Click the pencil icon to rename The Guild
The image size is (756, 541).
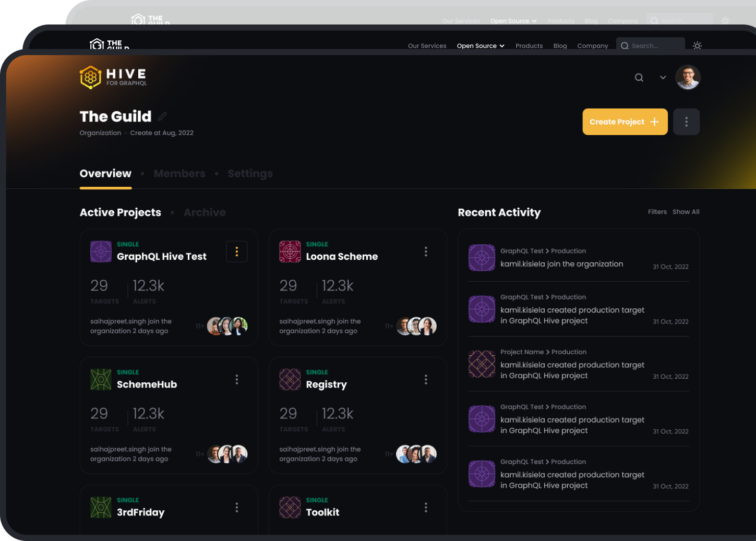162,116
